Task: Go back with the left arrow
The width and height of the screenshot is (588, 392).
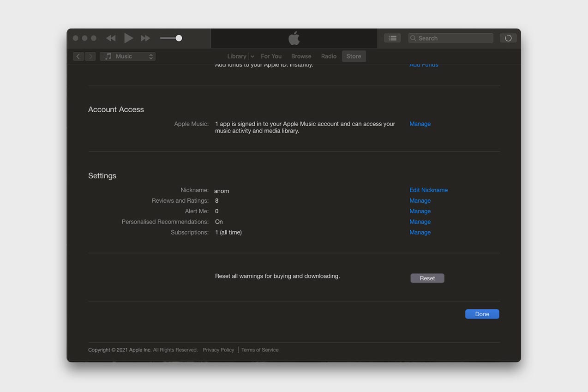Action: 78,56
